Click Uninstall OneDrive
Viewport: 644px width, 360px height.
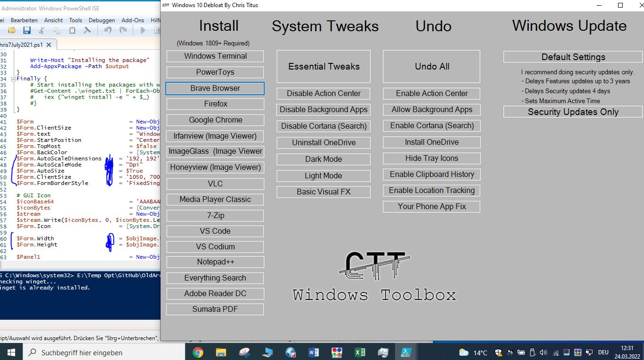tap(324, 143)
